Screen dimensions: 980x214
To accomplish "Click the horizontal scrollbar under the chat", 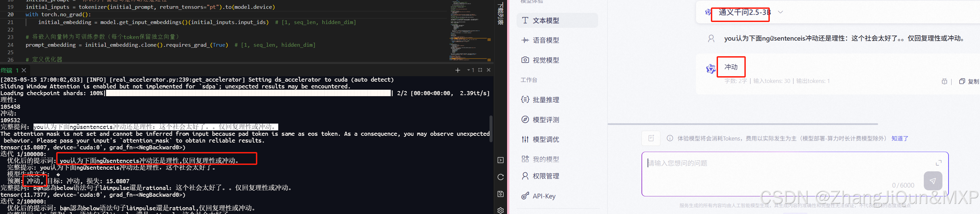I will (743, 124).
